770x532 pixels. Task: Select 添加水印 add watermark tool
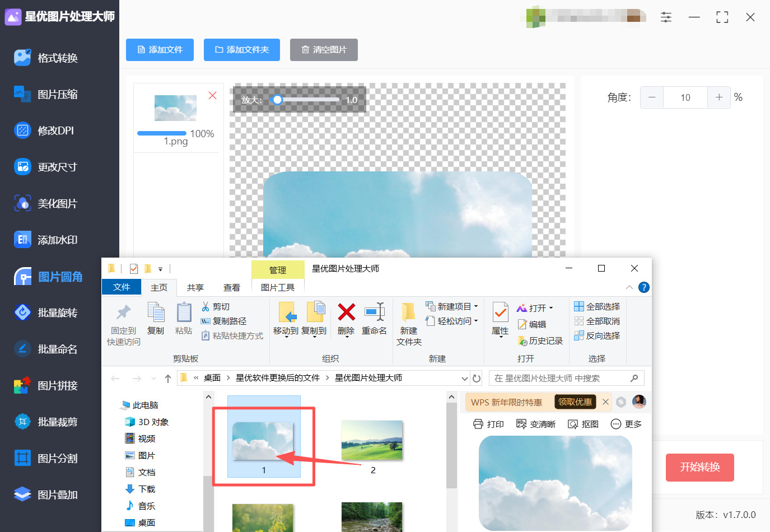click(46, 240)
